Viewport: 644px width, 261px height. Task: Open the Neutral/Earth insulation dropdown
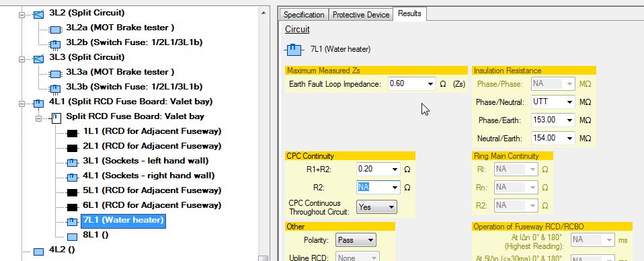coord(569,138)
